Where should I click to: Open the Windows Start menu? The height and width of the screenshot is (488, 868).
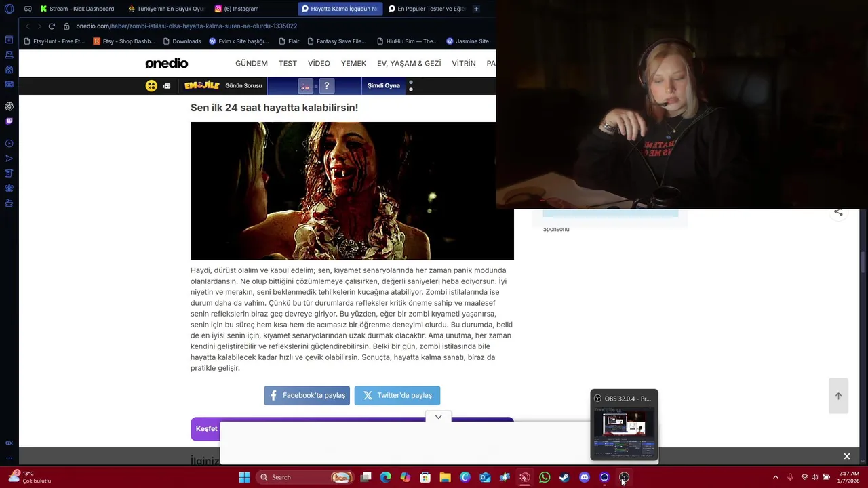tap(244, 477)
